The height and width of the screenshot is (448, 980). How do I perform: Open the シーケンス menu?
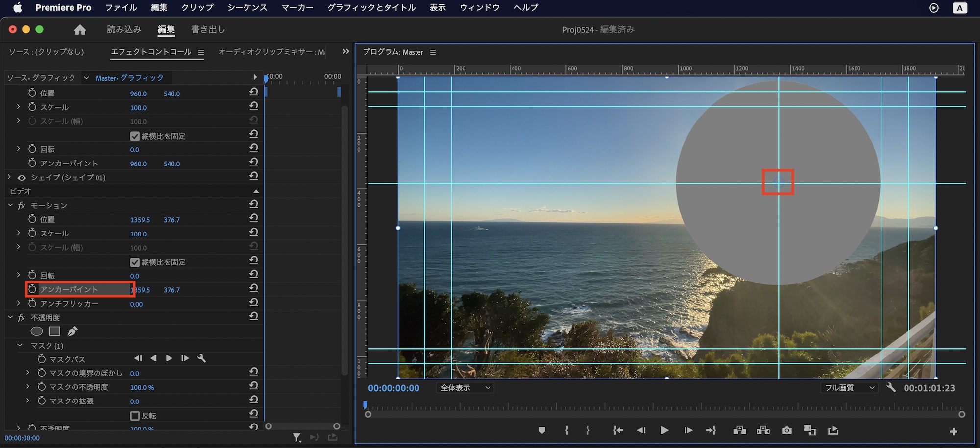click(247, 7)
